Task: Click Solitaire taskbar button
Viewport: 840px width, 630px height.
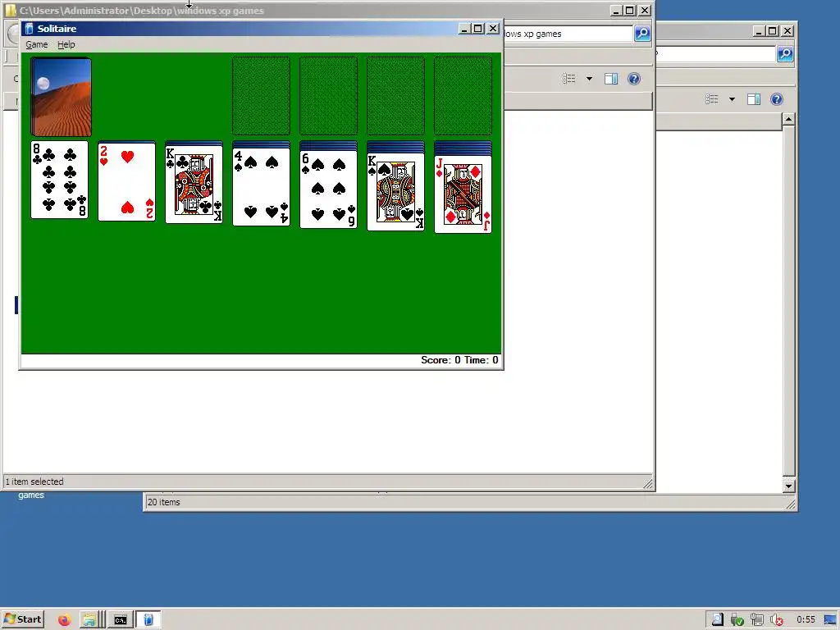Action: point(148,620)
